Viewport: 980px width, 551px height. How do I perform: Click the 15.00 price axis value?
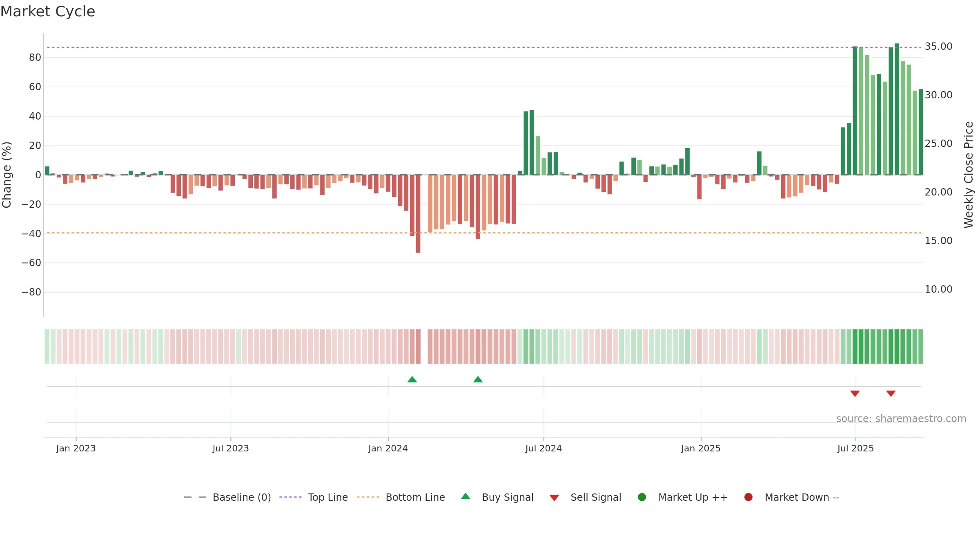[939, 241]
